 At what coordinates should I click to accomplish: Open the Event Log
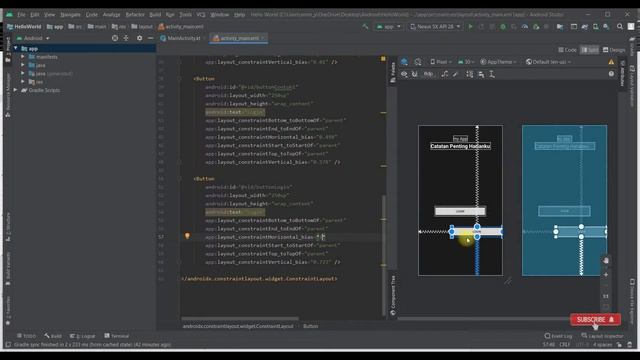point(558,336)
